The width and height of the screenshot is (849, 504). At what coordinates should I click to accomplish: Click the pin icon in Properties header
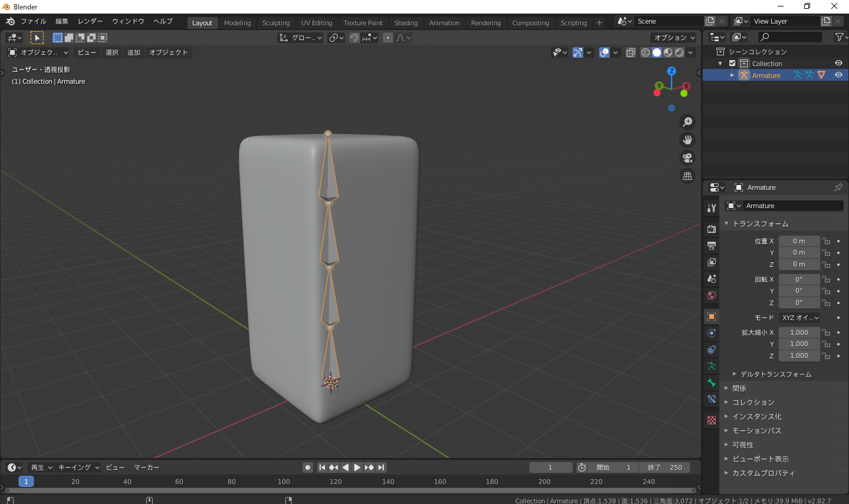(x=838, y=187)
